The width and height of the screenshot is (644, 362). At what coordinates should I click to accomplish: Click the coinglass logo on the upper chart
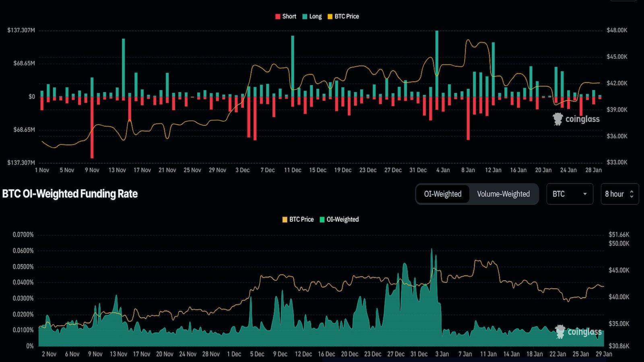click(x=576, y=119)
